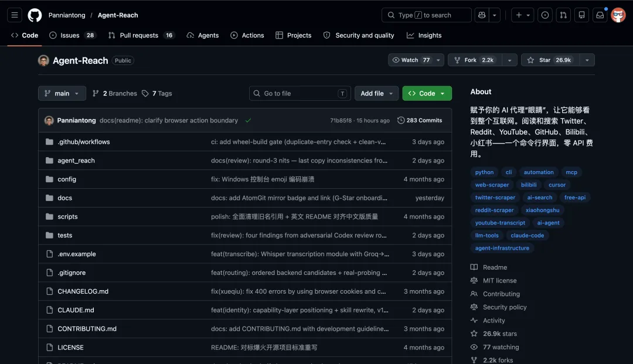The height and width of the screenshot is (364, 633).
Task: Click Panniantong's avatar in latest commit row
Action: 49,120
